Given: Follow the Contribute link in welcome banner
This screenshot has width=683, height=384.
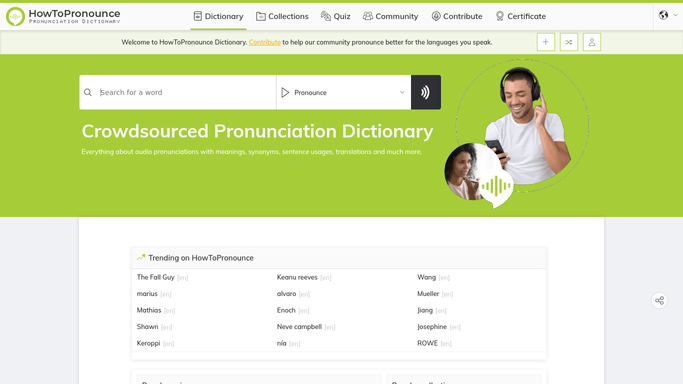Looking at the screenshot, I should click(x=265, y=42).
